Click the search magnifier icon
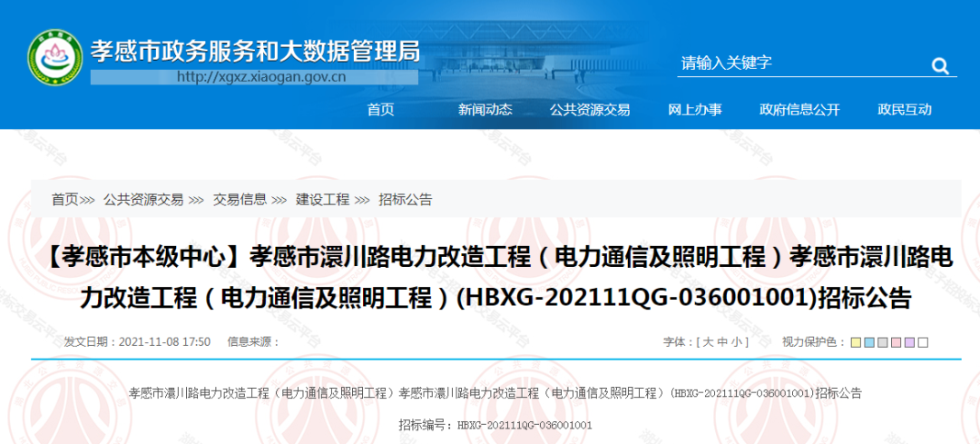The image size is (980, 444). pyautogui.click(x=940, y=65)
